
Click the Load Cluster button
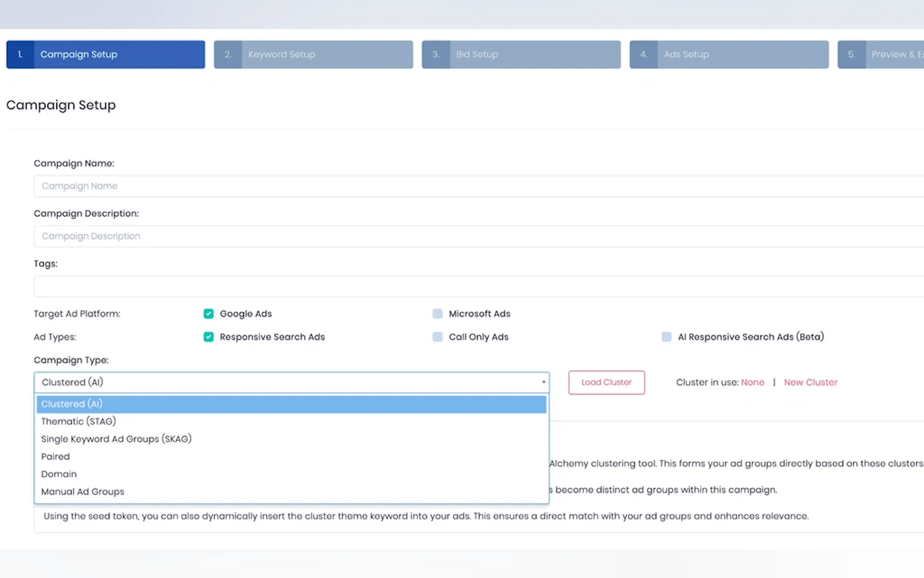click(606, 382)
